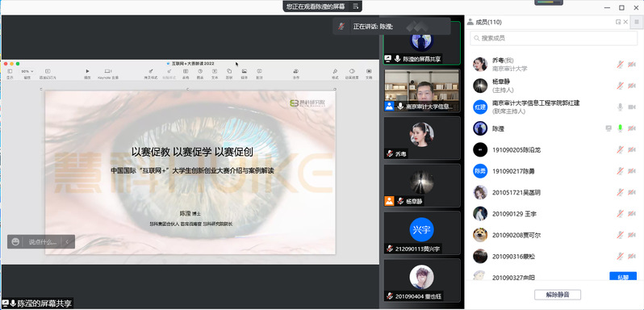Click the Keynote collaborate (协作) icon
Image resolution: width=644 pixels, height=310 pixels.
click(295, 71)
